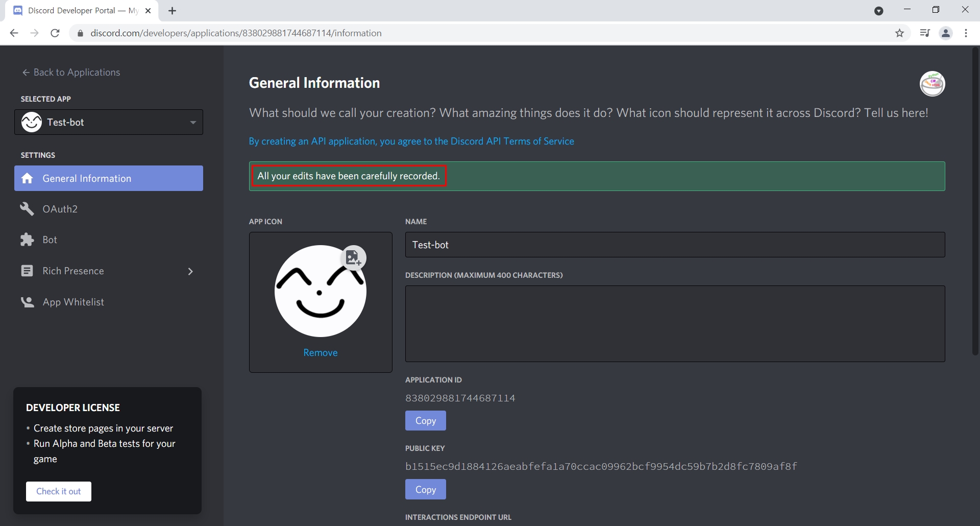Viewport: 980px width, 526px height.
Task: Open Rich Presence settings
Action: tap(109, 271)
